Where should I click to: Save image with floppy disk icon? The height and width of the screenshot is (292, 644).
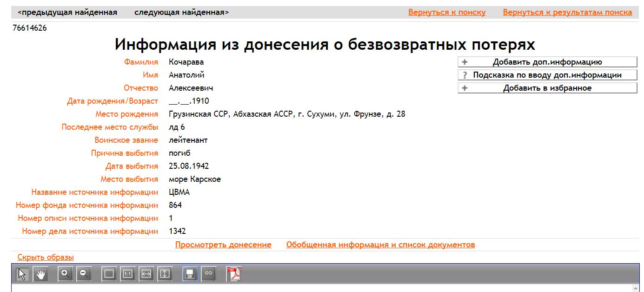[190, 274]
